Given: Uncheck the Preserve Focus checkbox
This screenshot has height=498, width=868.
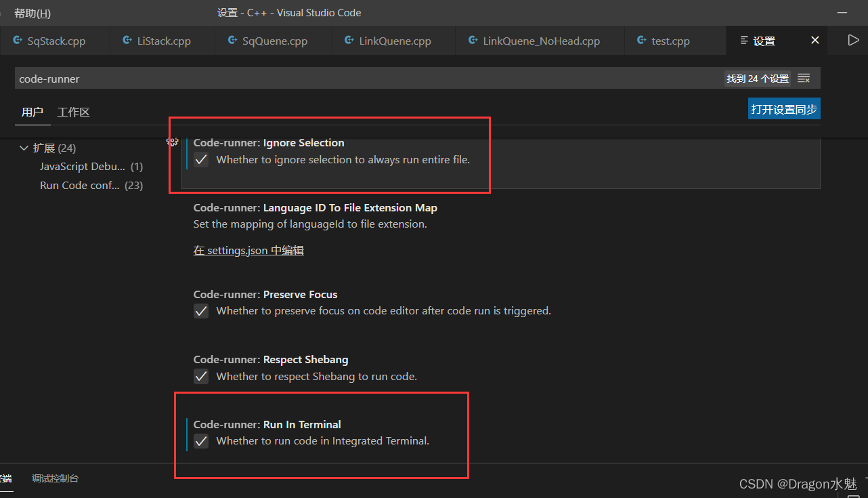Looking at the screenshot, I should [201, 311].
